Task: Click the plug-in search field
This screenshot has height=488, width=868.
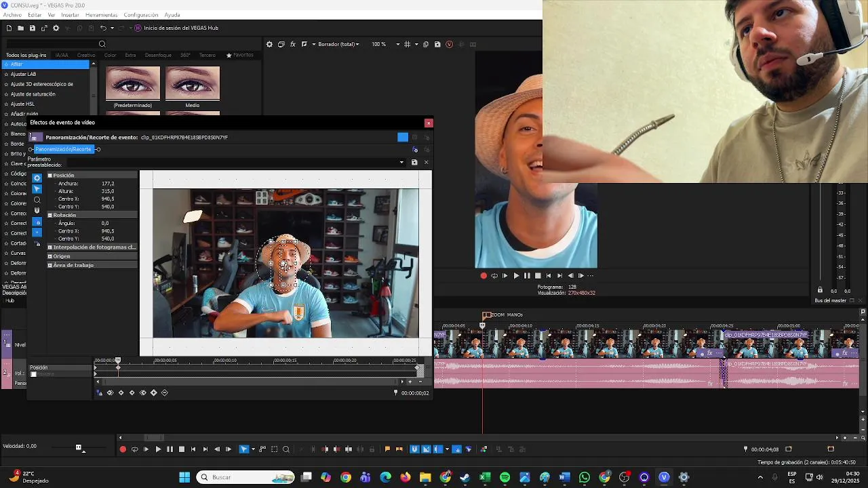Action: tap(54, 44)
